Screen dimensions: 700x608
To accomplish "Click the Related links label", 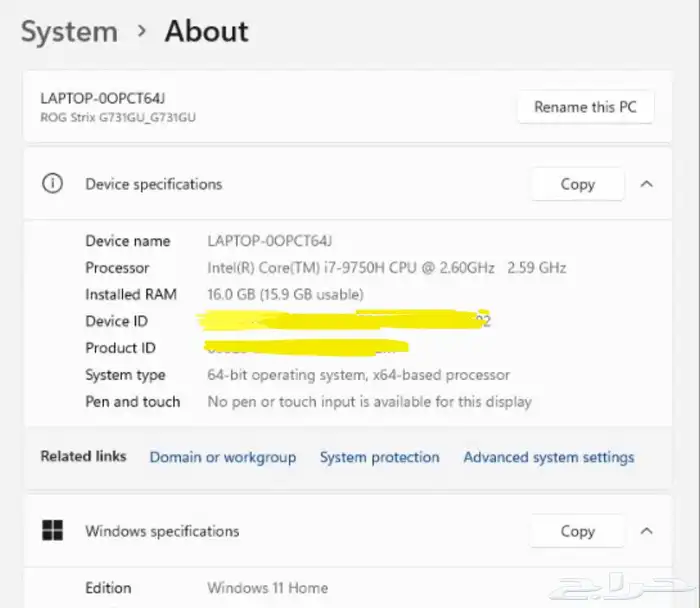I will coord(83,456).
